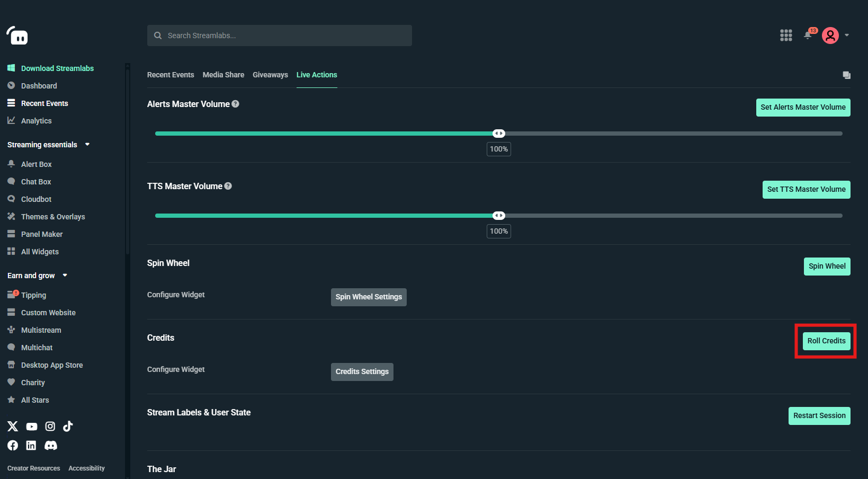Collapse the Streaming essentials section
The height and width of the screenshot is (479, 868).
87,145
